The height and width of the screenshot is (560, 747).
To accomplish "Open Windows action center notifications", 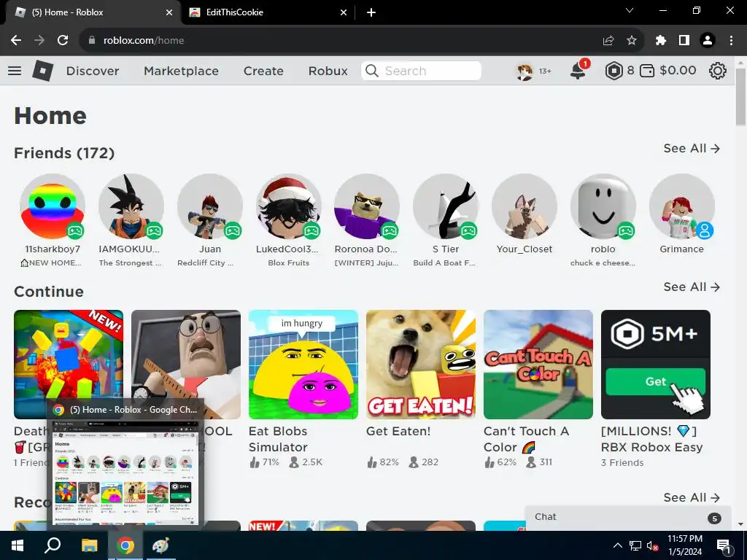I will pos(724,546).
